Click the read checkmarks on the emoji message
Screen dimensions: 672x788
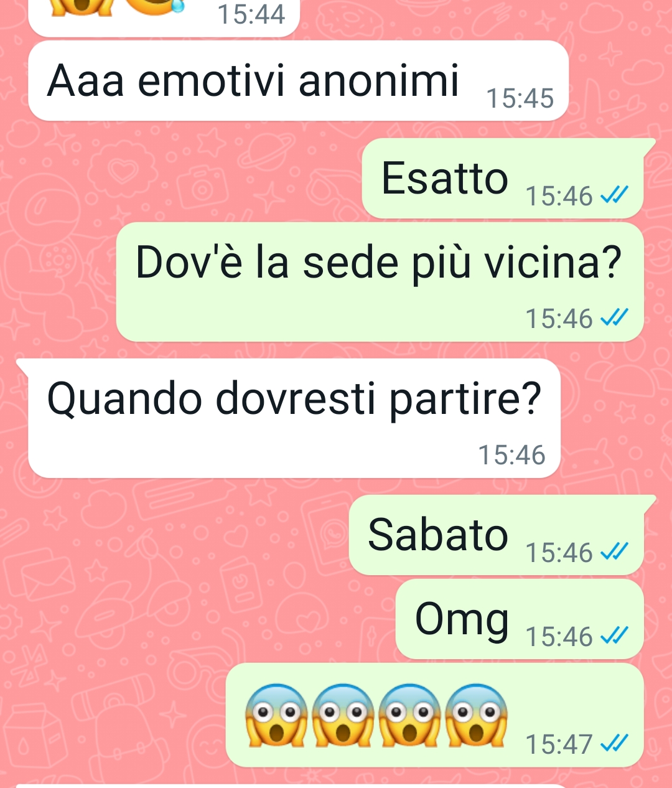tap(614, 743)
